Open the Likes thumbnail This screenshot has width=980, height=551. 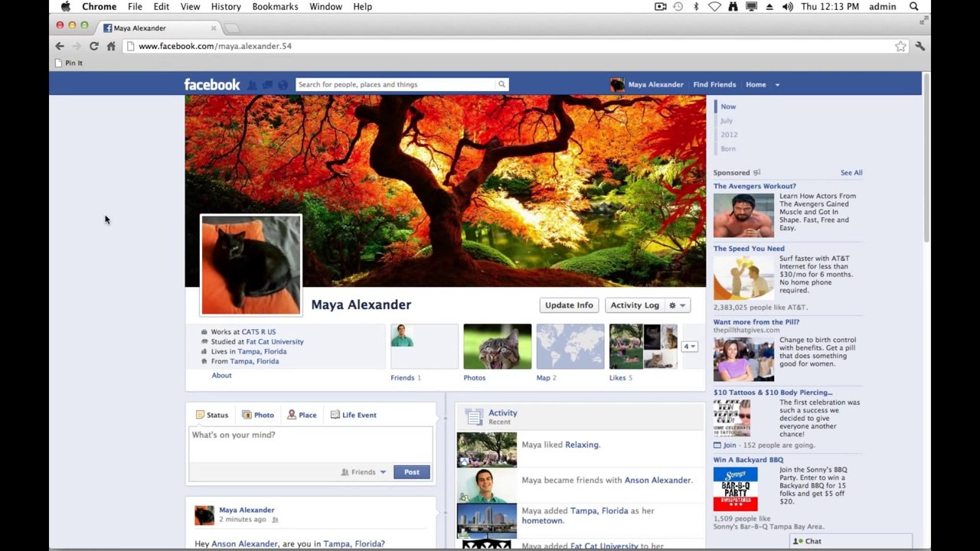pos(643,347)
